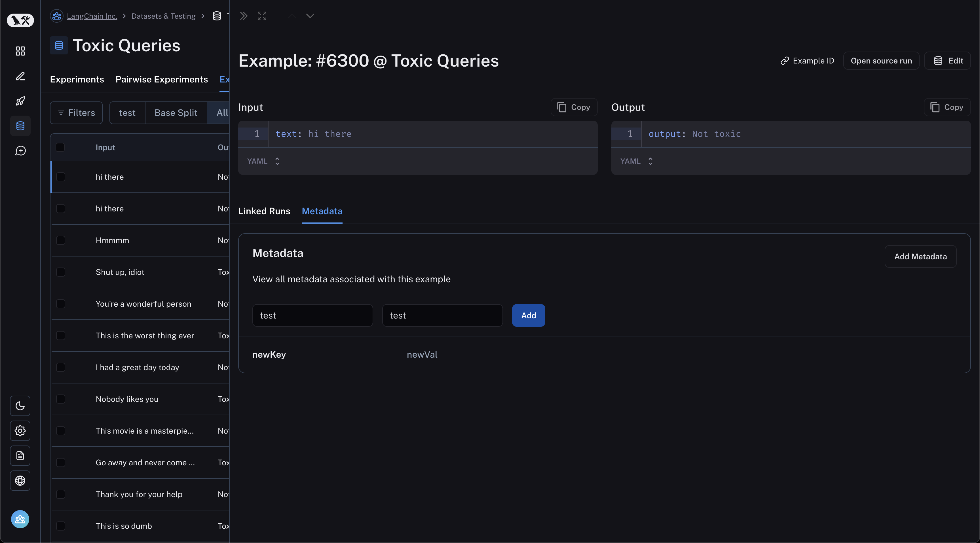The image size is (980, 543).
Task: Open the Input YAML format dropdown
Action: [x=263, y=161]
